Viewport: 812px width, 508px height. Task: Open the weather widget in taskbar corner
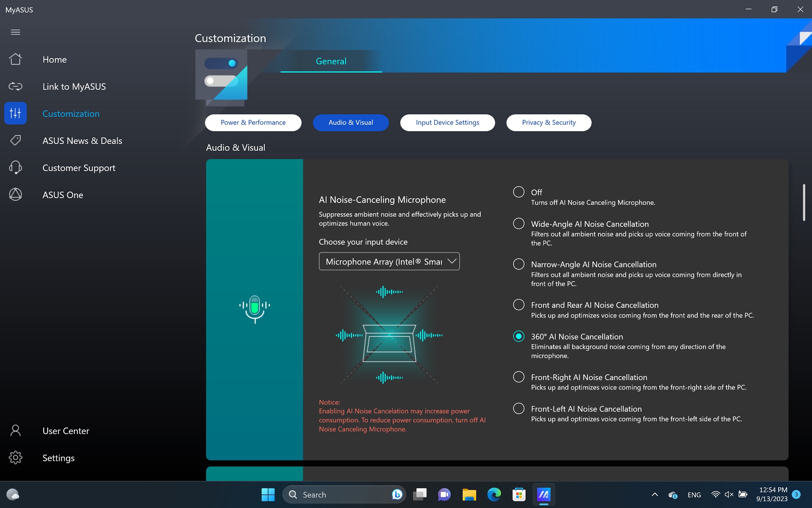coord(13,494)
